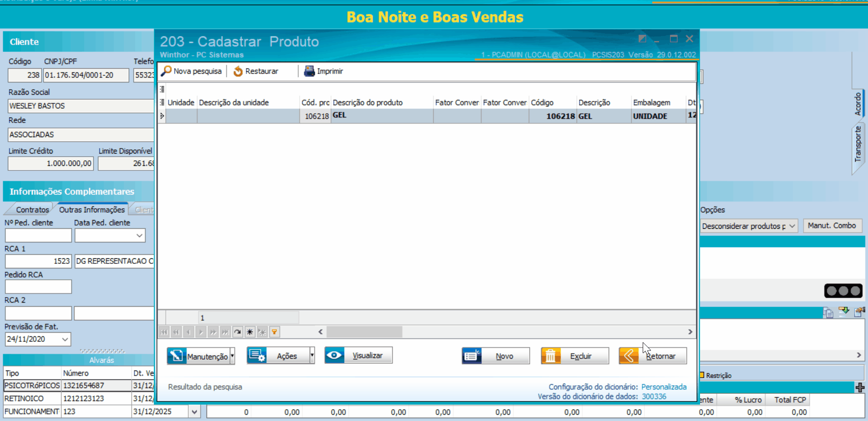The image size is (868, 421).
Task: Click the 300336 dictionary version link
Action: point(654,396)
